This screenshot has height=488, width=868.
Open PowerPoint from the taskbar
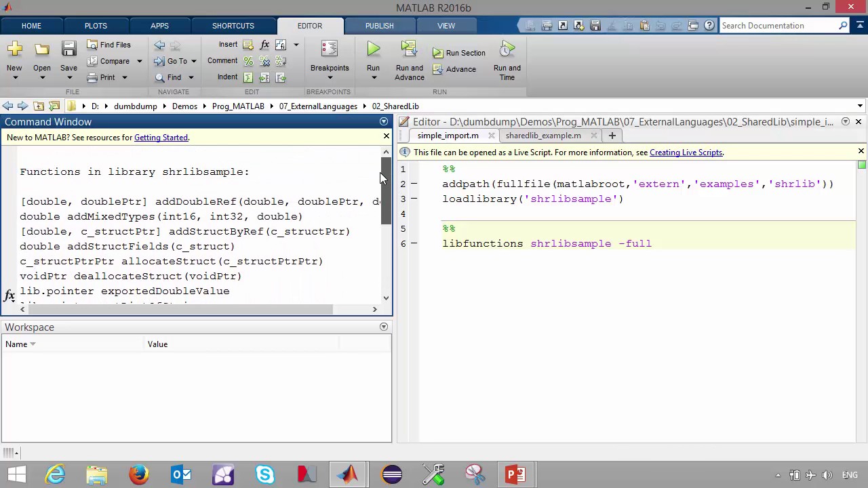pos(515,474)
